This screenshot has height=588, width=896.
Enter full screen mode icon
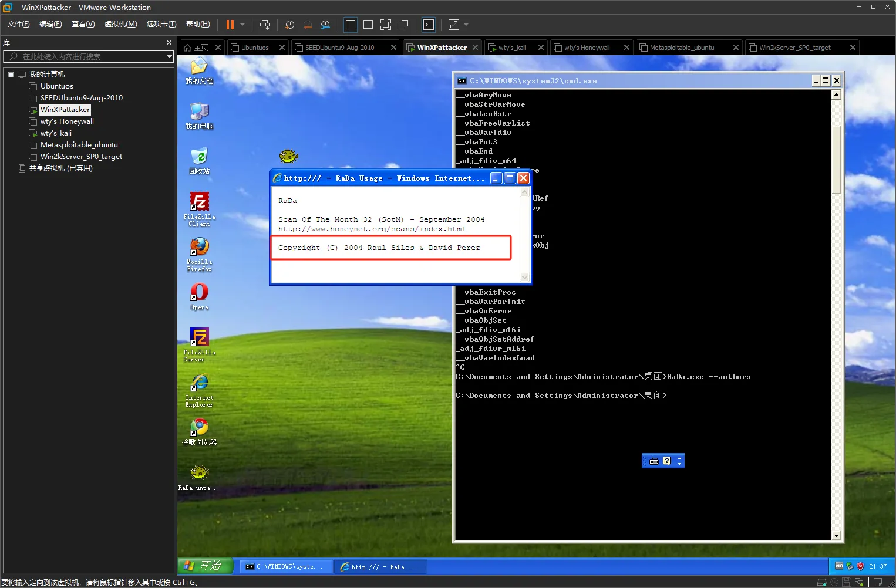coord(386,25)
